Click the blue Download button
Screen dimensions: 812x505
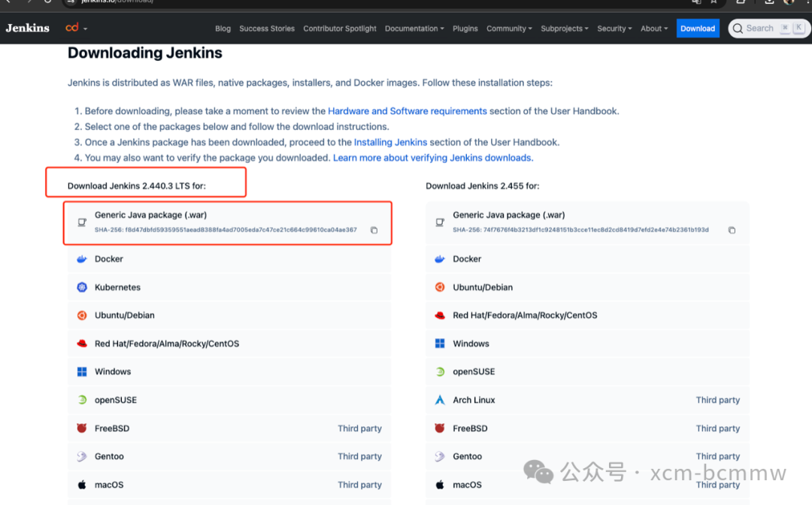[698, 29]
